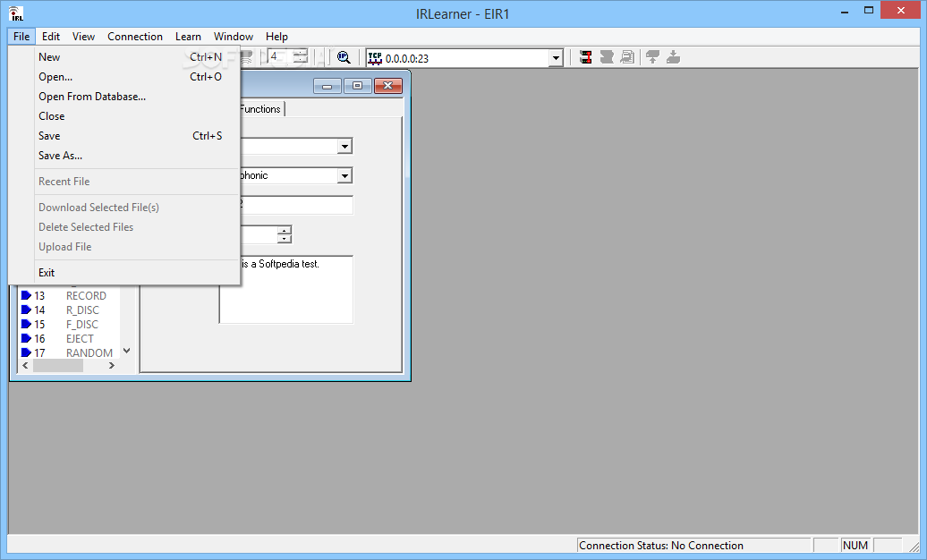Minimize the inner child window
The image size is (927, 560).
(x=327, y=86)
